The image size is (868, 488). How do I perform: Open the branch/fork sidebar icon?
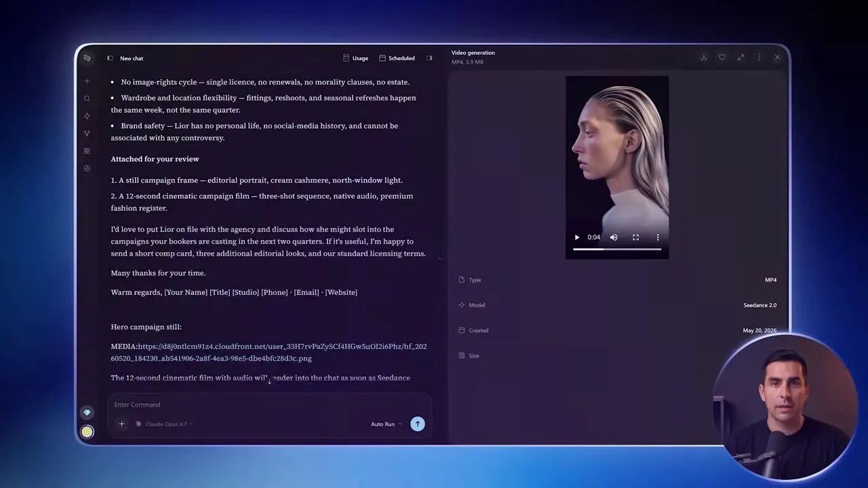click(87, 134)
